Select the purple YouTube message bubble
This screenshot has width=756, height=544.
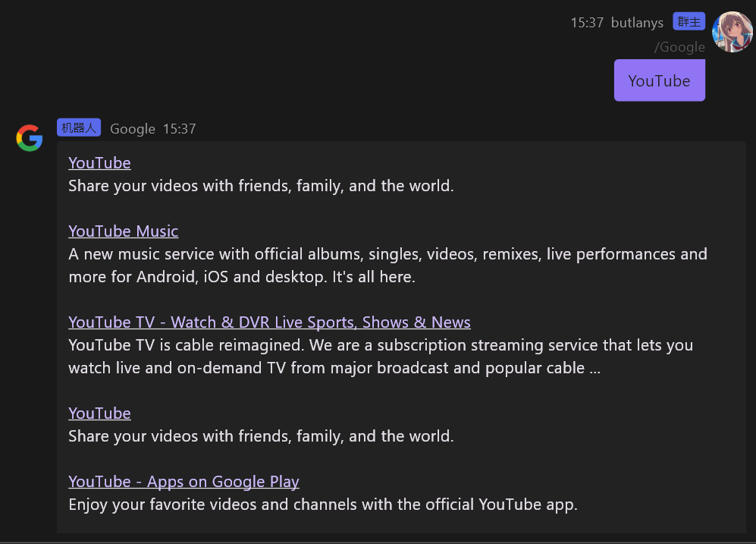659,80
